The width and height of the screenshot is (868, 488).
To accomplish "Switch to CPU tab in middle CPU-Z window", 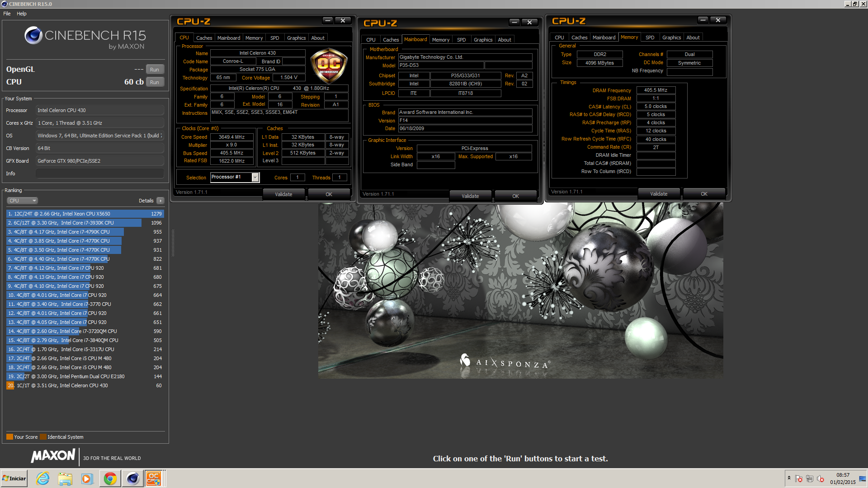I will point(371,40).
